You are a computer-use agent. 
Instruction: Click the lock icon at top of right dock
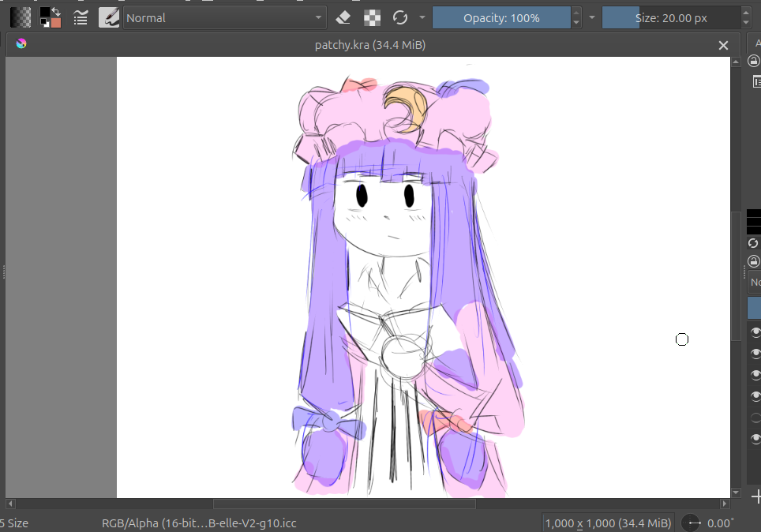[x=754, y=61]
